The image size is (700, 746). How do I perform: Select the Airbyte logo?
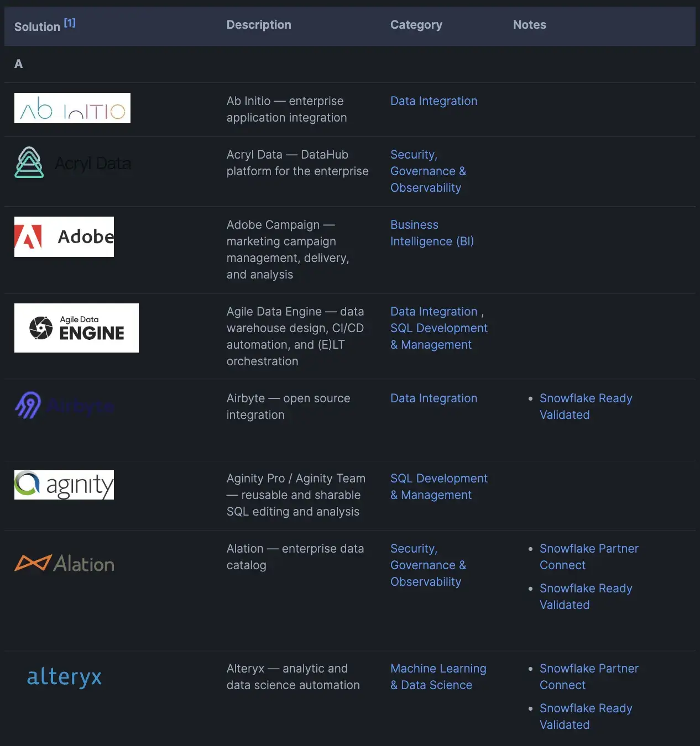(x=64, y=406)
